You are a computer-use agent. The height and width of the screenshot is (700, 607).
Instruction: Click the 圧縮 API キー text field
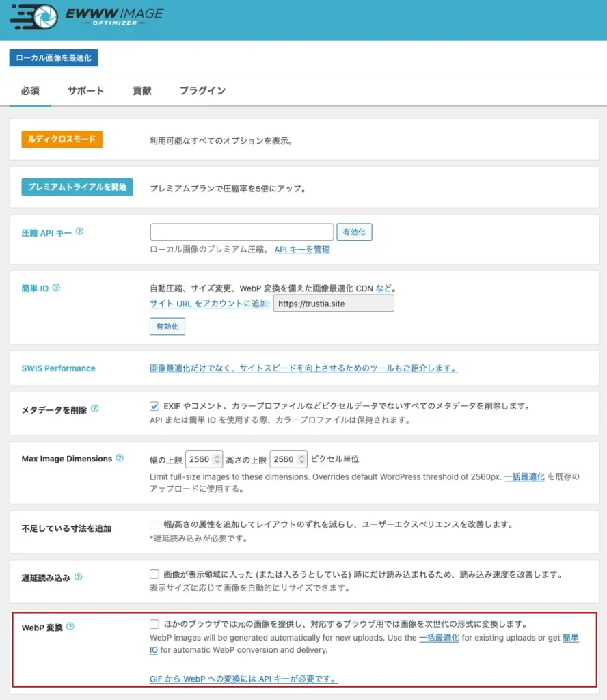[241, 232]
